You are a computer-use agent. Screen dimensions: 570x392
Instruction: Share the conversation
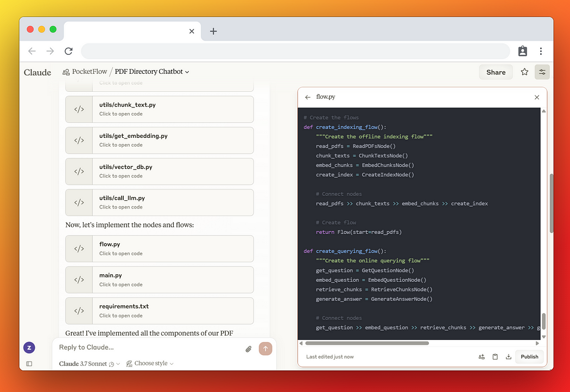coord(495,71)
